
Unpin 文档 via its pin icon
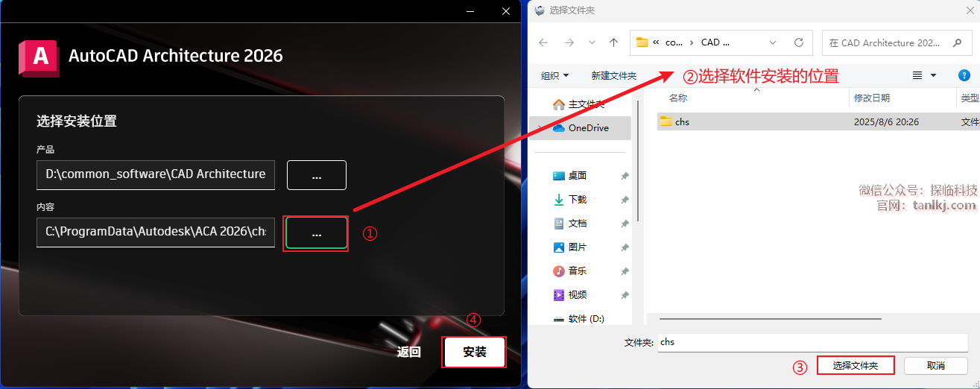click(x=625, y=224)
